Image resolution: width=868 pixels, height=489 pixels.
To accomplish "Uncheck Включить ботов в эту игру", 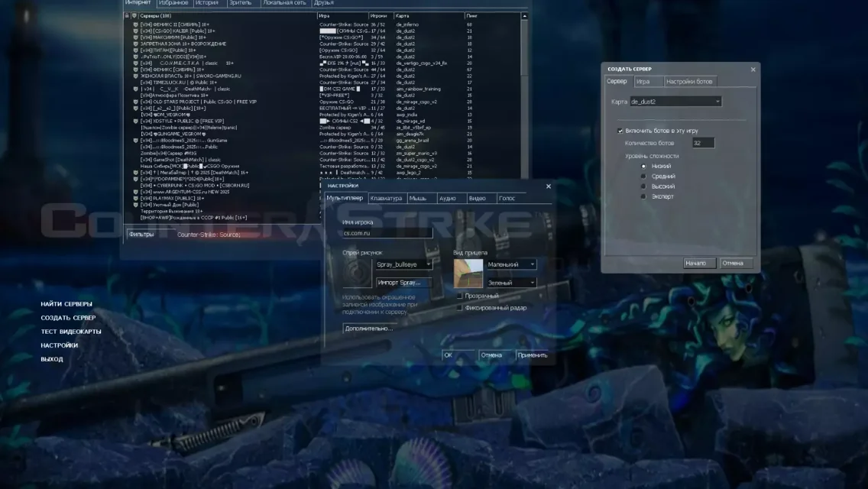I will click(620, 131).
